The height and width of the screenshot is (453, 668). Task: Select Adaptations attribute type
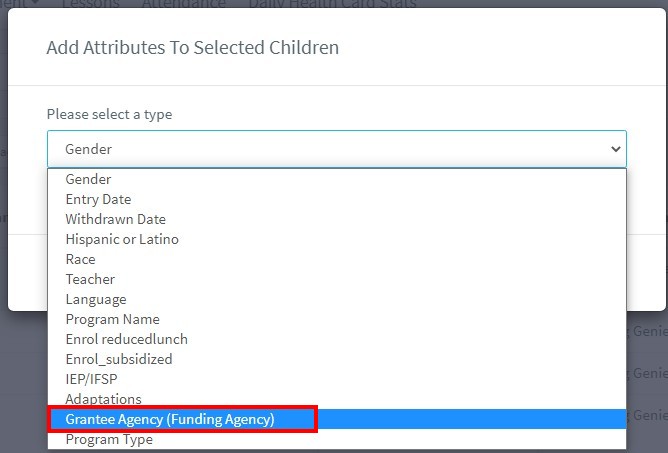(103, 399)
